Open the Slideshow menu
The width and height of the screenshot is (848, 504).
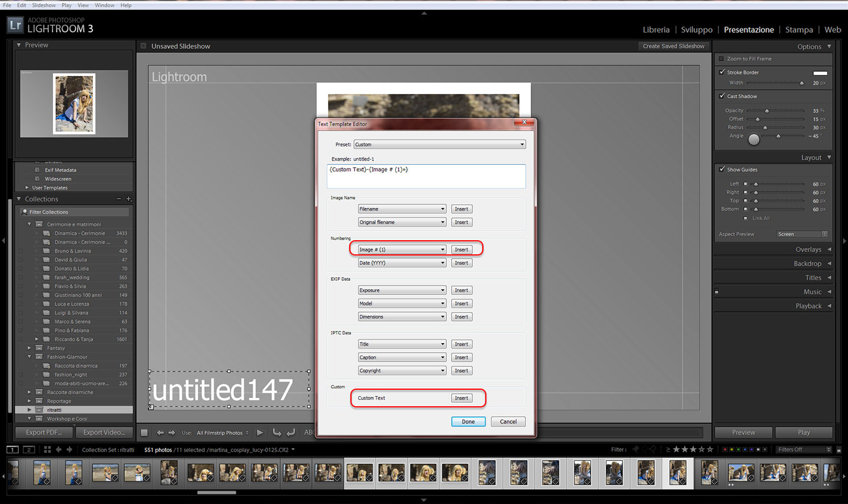click(x=44, y=5)
